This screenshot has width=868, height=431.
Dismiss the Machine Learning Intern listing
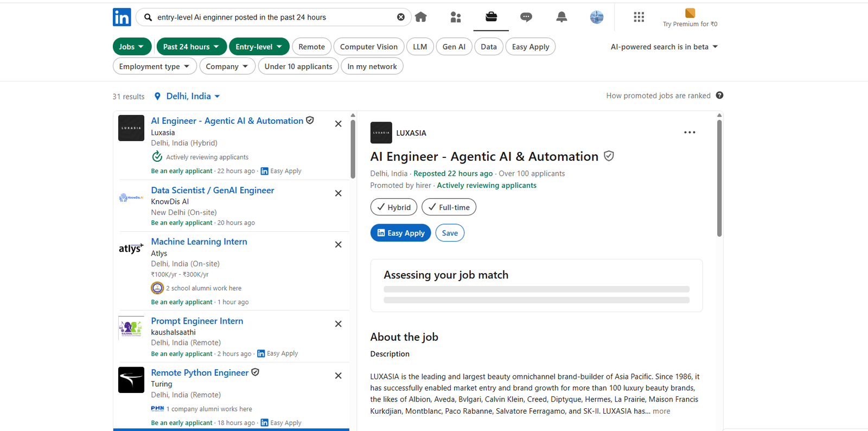pyautogui.click(x=338, y=245)
